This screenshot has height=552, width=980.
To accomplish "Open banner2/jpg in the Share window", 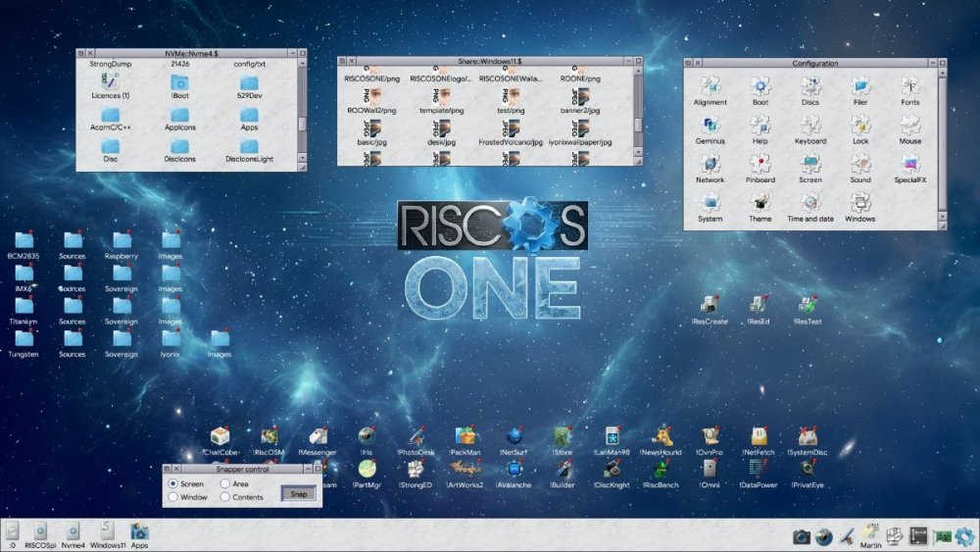I will (580, 101).
